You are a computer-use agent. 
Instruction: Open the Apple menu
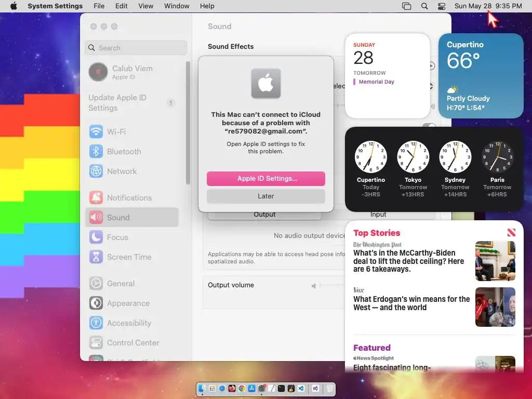tap(14, 6)
